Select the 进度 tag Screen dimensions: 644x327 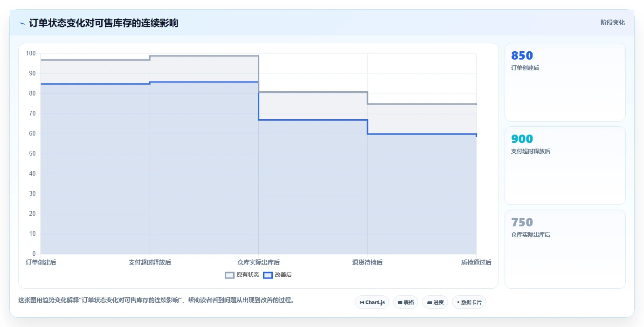point(435,302)
